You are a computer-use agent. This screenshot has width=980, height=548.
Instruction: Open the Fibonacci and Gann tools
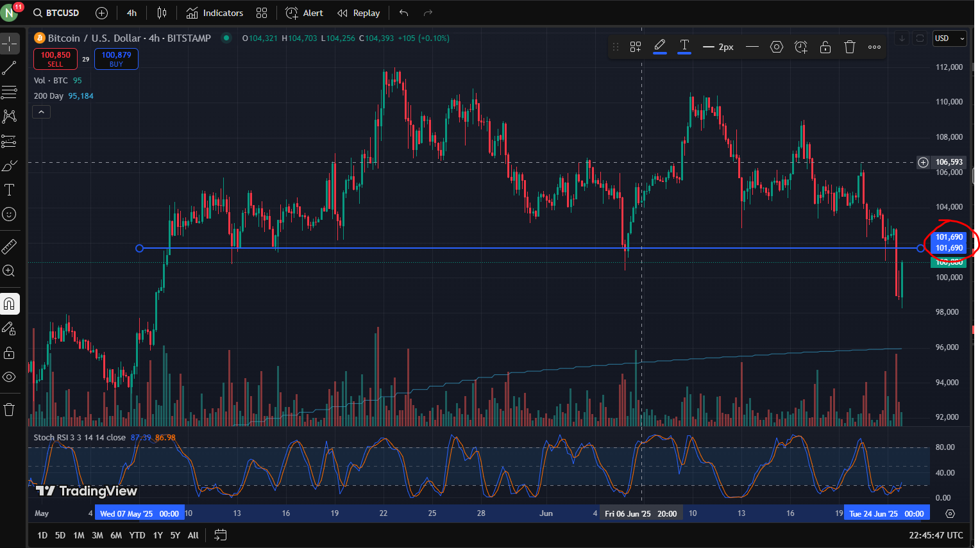point(10,92)
